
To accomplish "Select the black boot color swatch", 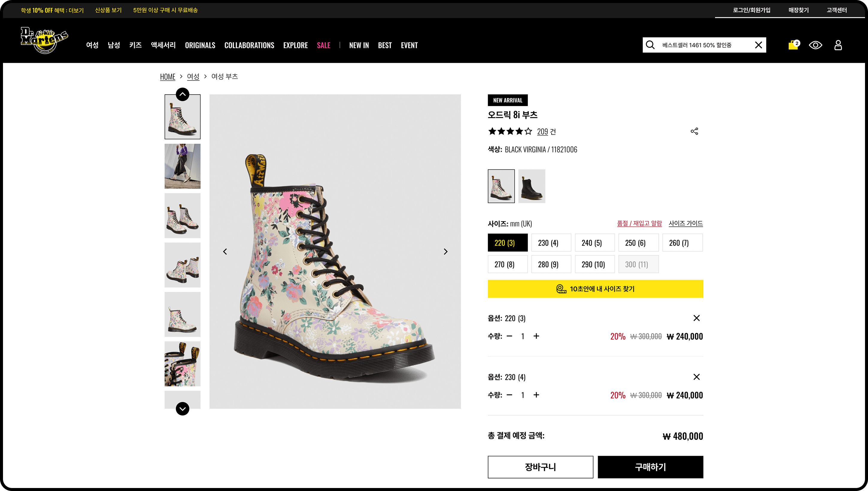I will tap(532, 186).
